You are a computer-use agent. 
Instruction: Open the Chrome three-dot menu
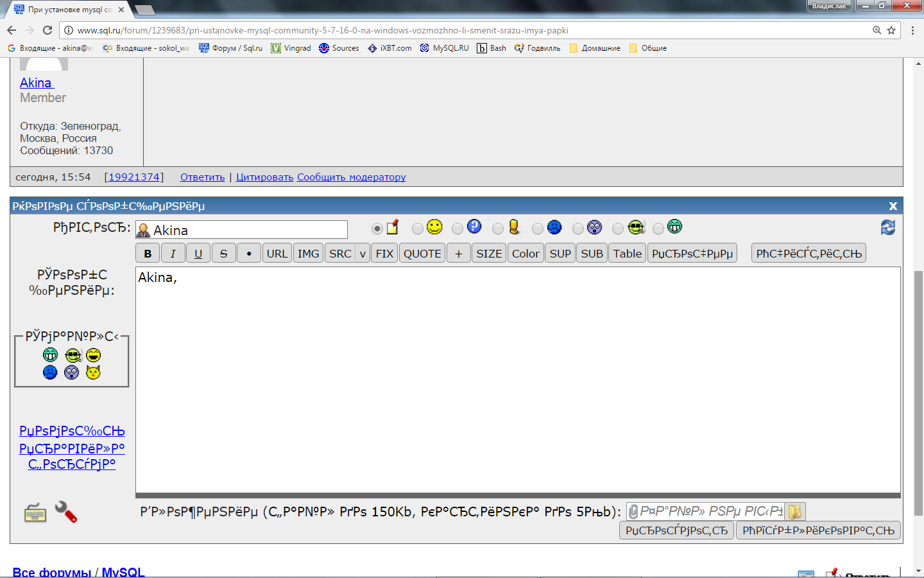(x=912, y=30)
